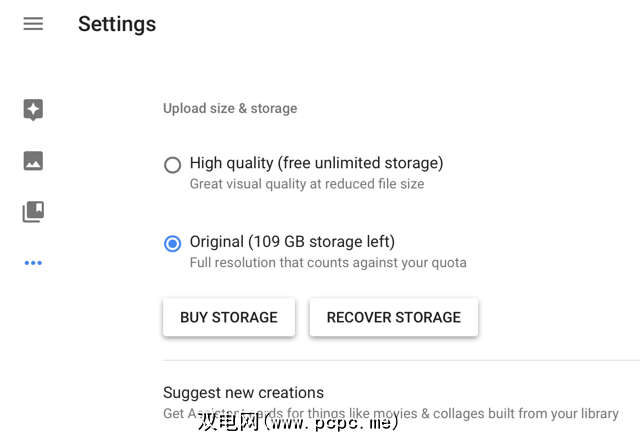Click the RECOVER STORAGE button
The image size is (640, 445).
[393, 317]
